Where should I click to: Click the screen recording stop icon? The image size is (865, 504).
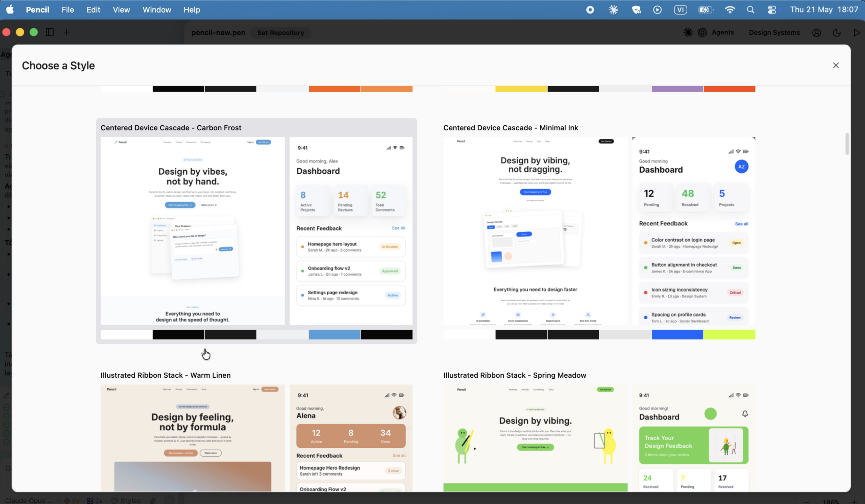(x=590, y=9)
